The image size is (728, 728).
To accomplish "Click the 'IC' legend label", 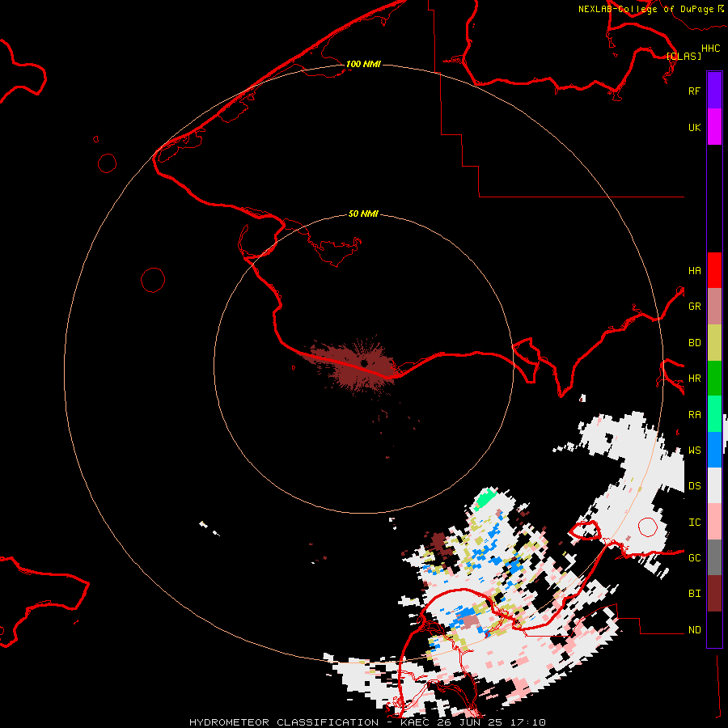I will 694,523.
